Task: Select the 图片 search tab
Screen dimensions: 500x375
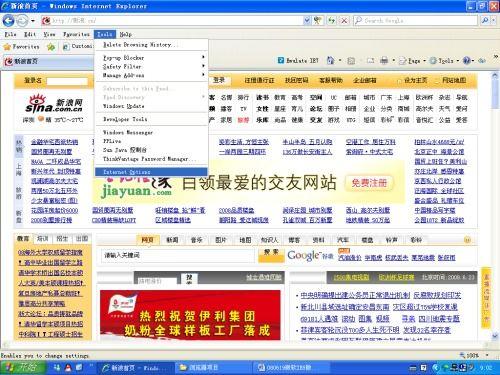Action: (x=221, y=240)
